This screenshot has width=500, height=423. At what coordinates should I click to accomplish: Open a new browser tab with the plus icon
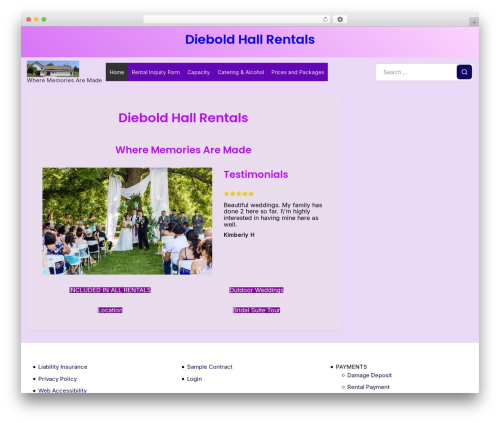click(474, 22)
